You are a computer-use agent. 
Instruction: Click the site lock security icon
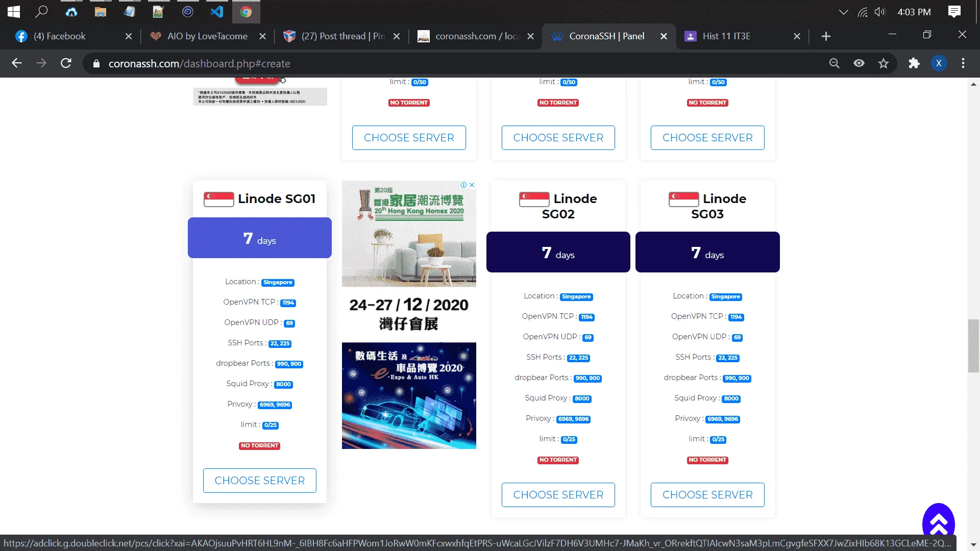(96, 64)
